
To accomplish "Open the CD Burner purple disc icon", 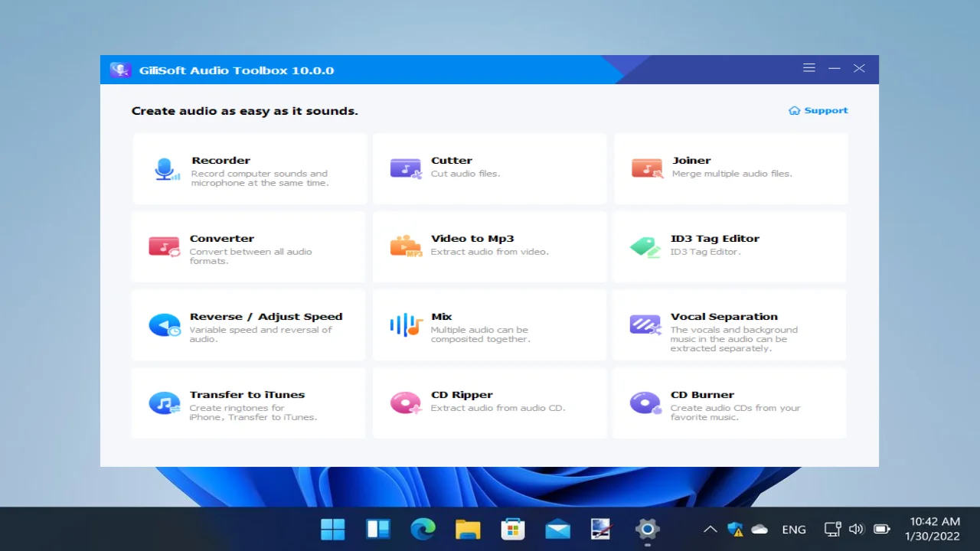I will pos(645,403).
